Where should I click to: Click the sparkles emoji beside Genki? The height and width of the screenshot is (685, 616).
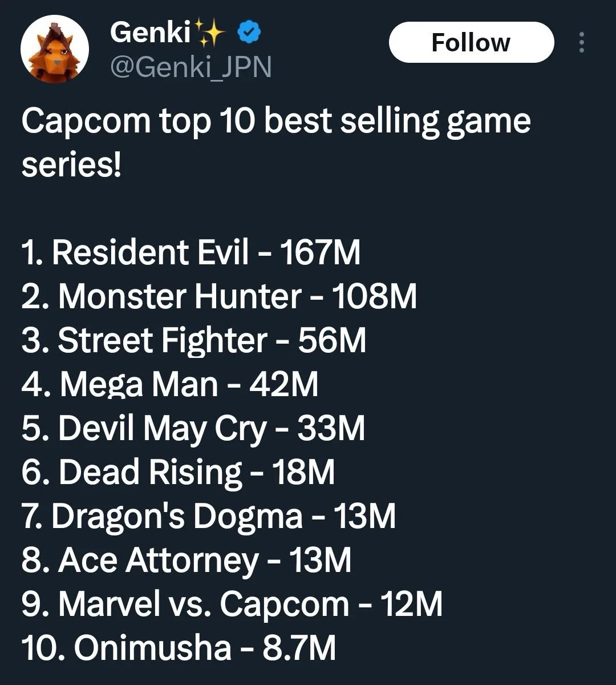[210, 33]
